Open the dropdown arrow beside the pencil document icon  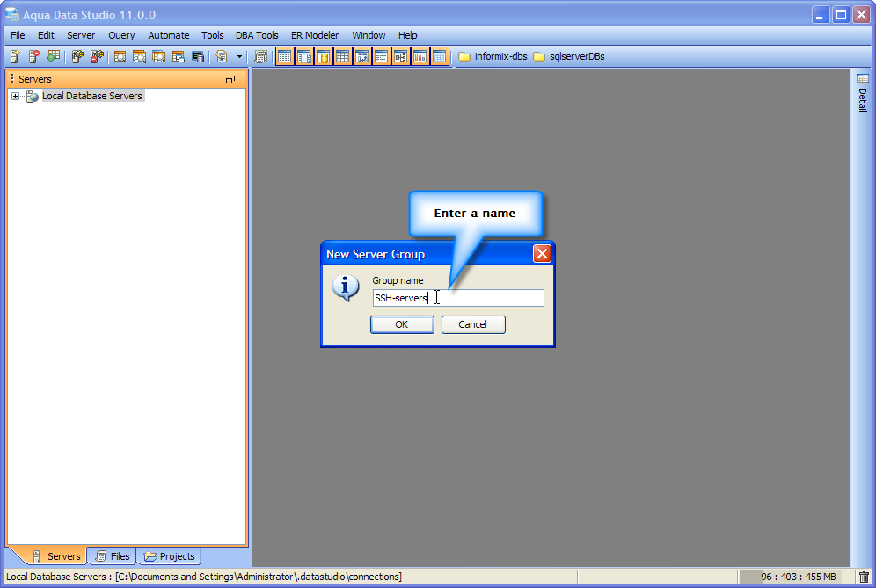239,56
